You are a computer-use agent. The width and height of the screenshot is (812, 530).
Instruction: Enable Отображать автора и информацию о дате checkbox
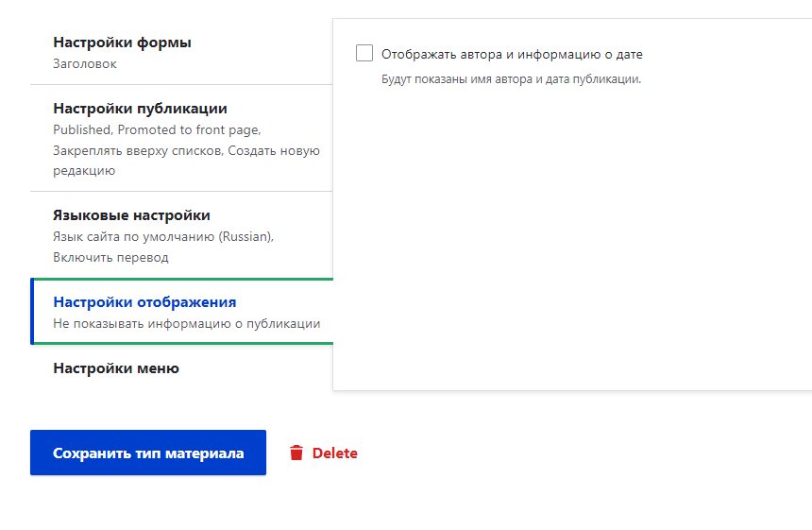click(364, 53)
